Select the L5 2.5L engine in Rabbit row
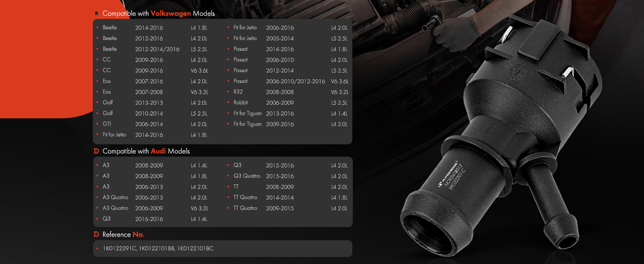The image size is (644, 264). [339, 103]
